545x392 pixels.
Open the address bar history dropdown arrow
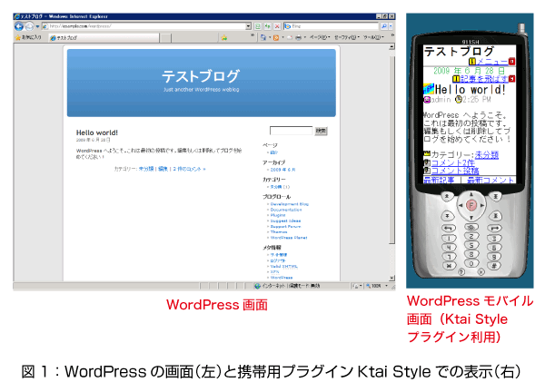(248, 26)
